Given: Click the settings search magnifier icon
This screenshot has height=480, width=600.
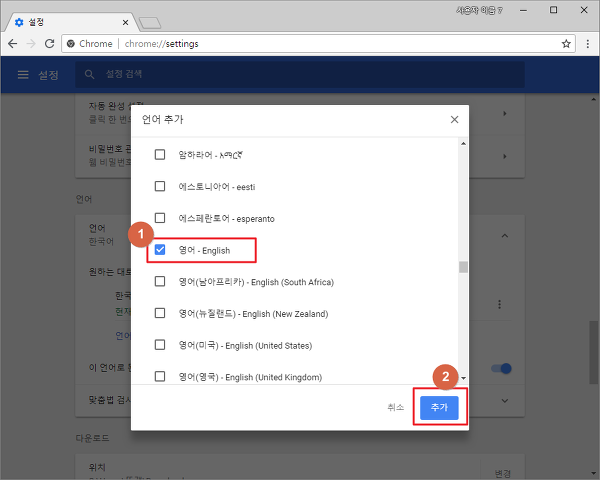Looking at the screenshot, I should point(90,74).
